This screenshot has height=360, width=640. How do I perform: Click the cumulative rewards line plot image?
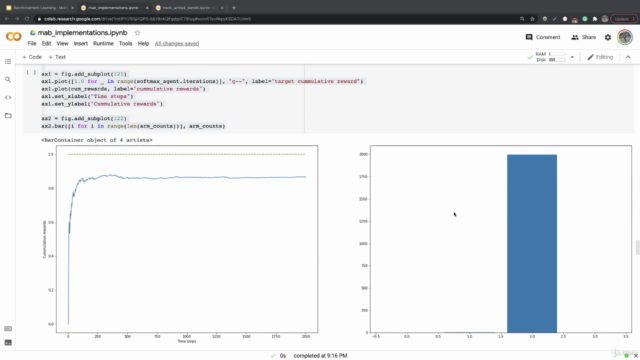point(180,244)
